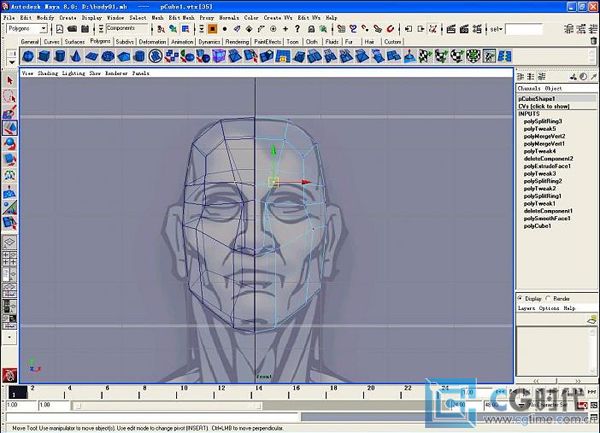Open the Polygons menu set dropdown
This screenshot has width=600, height=433.
tap(27, 29)
